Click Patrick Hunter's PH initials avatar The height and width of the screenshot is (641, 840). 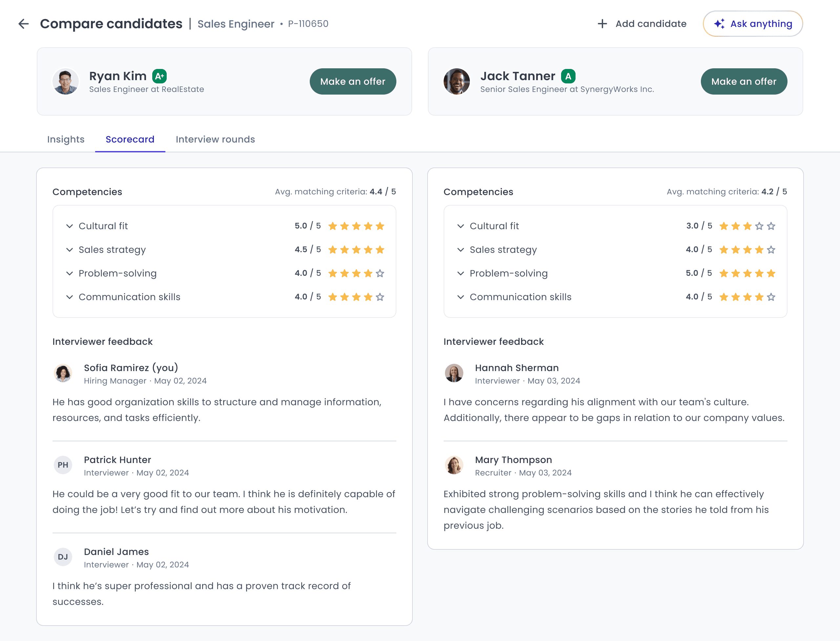[x=63, y=465]
